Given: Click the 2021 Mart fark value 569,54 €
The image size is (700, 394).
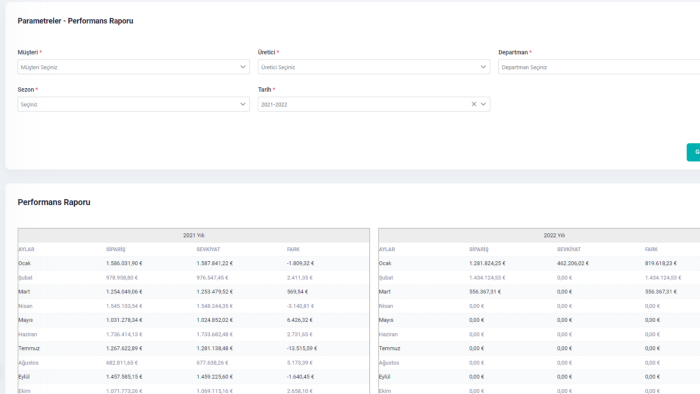Looking at the screenshot, I should tap(297, 292).
